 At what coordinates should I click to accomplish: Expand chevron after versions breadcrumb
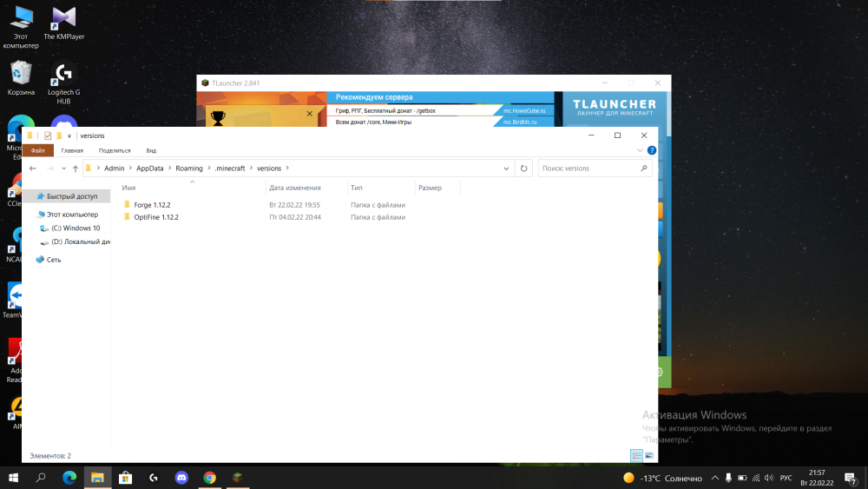tap(287, 169)
